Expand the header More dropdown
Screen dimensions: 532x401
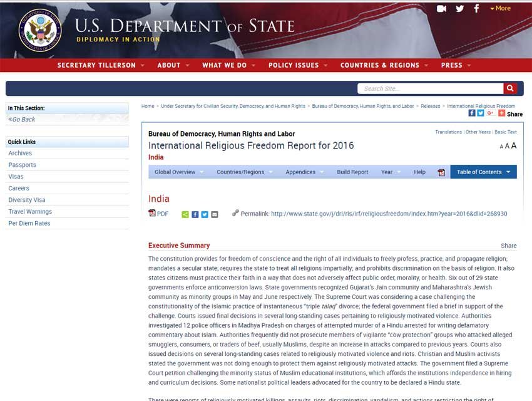click(x=500, y=9)
